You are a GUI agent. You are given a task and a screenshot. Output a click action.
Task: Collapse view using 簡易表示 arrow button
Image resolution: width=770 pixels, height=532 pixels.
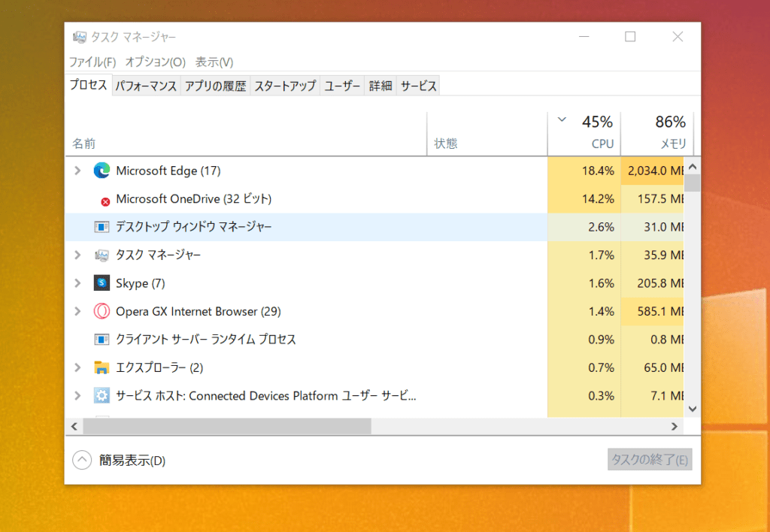pyautogui.click(x=82, y=460)
